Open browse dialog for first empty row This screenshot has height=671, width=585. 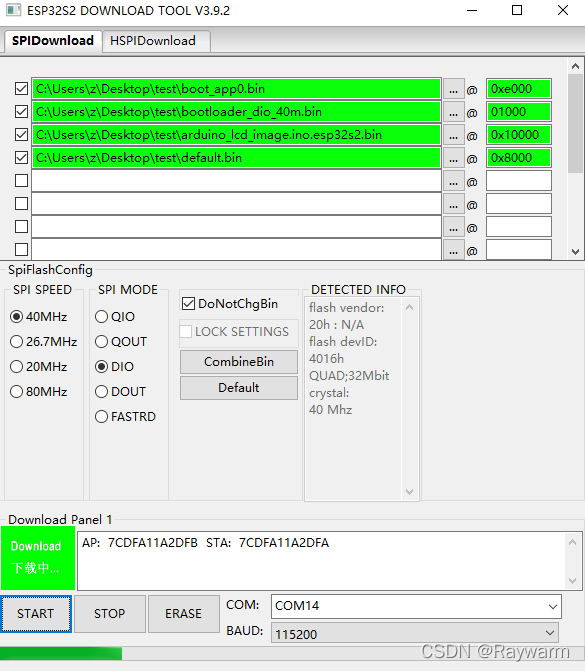[454, 181]
